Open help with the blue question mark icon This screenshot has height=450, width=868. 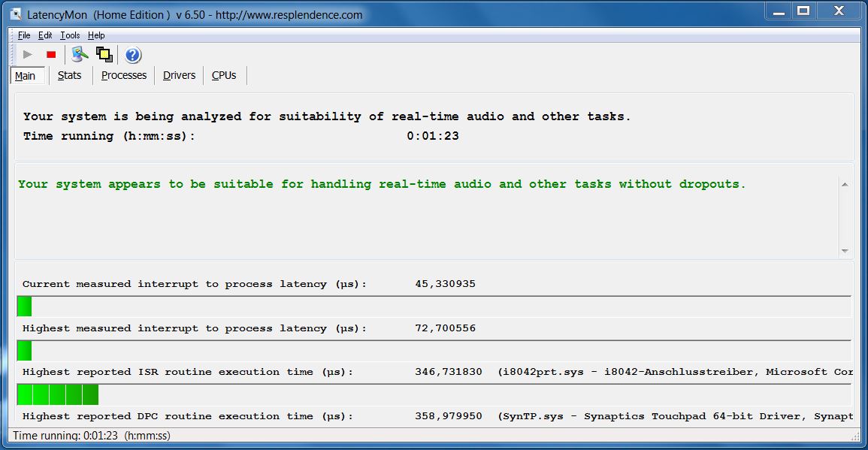coord(133,55)
